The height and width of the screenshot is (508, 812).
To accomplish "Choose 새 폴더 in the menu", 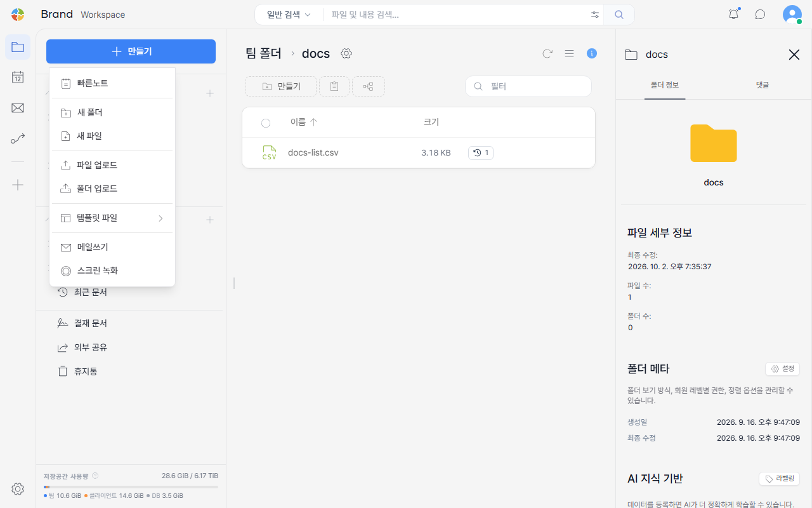I will [112, 112].
